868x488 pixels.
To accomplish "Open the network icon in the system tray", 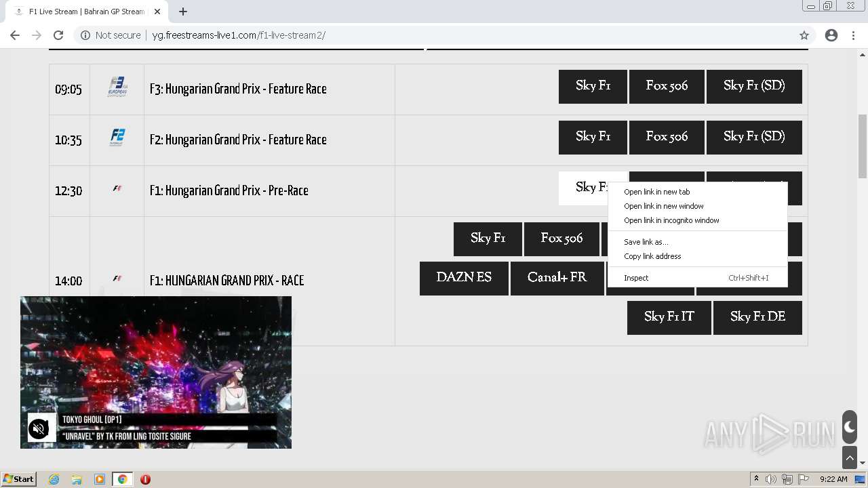I will click(787, 479).
